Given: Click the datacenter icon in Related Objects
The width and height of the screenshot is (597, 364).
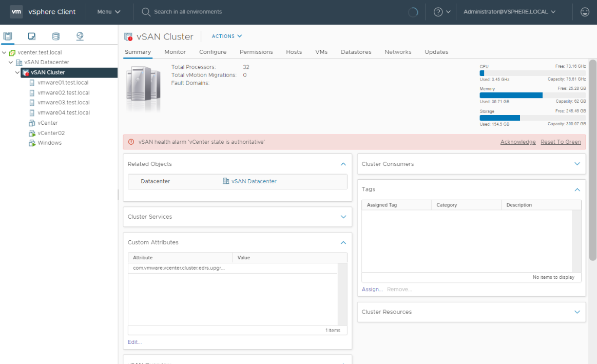Looking at the screenshot, I should click(226, 181).
